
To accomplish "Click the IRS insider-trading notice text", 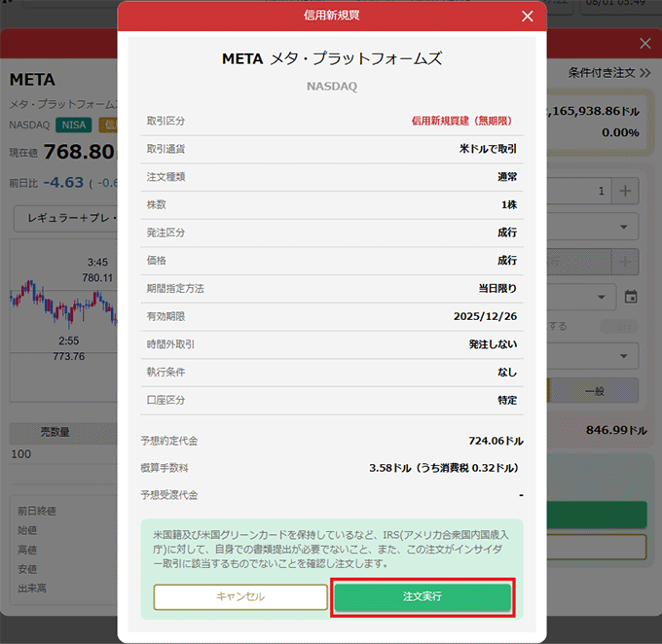I will click(331, 550).
